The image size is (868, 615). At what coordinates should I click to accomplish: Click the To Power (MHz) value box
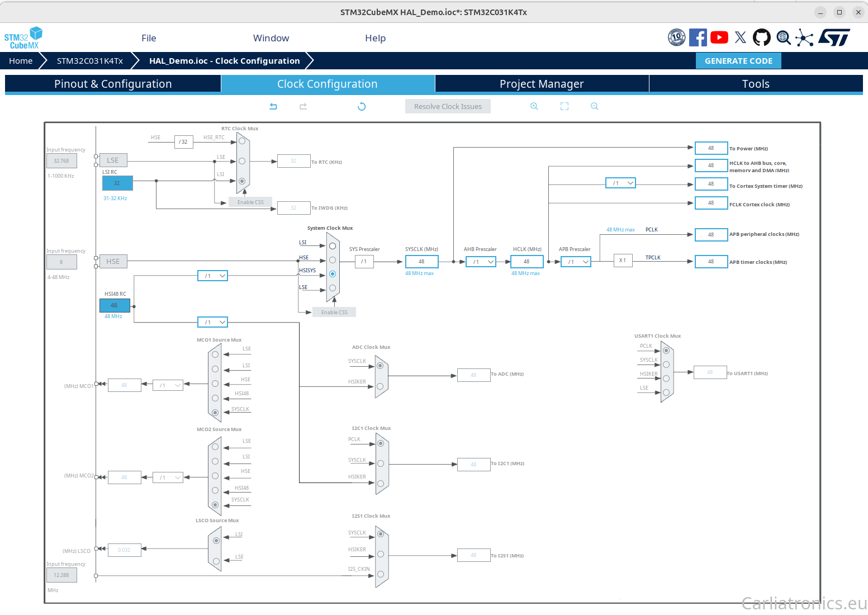coord(711,148)
